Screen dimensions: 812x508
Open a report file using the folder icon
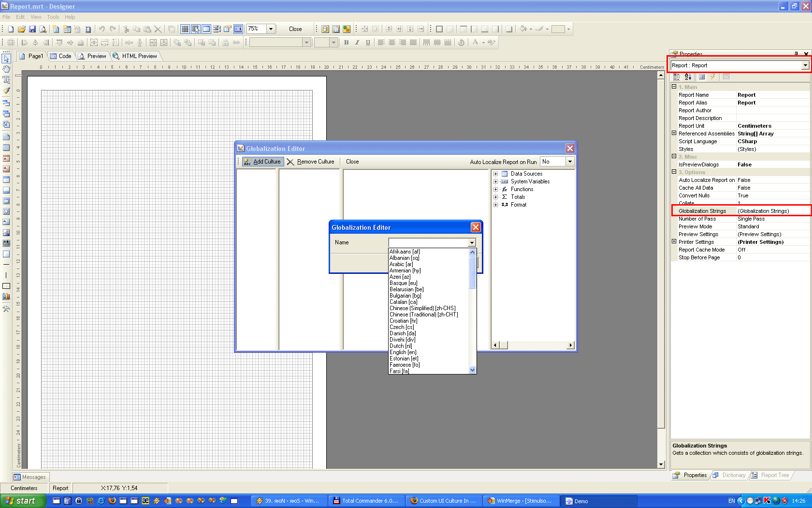pyautogui.click(x=22, y=29)
